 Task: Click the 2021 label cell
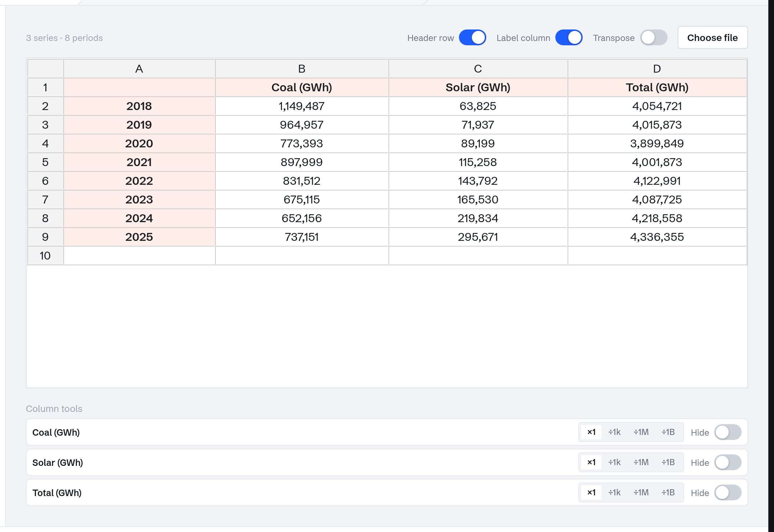pos(139,162)
